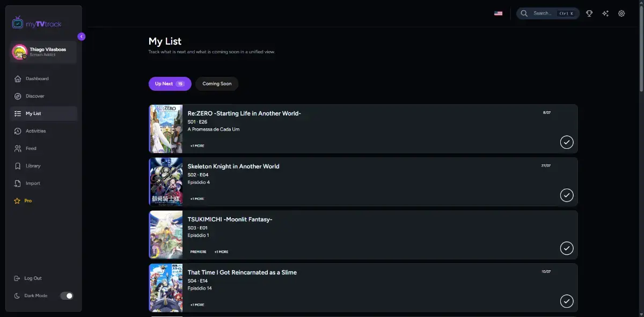The width and height of the screenshot is (644, 317).
Task: Click Log Out text
Action: point(33,278)
